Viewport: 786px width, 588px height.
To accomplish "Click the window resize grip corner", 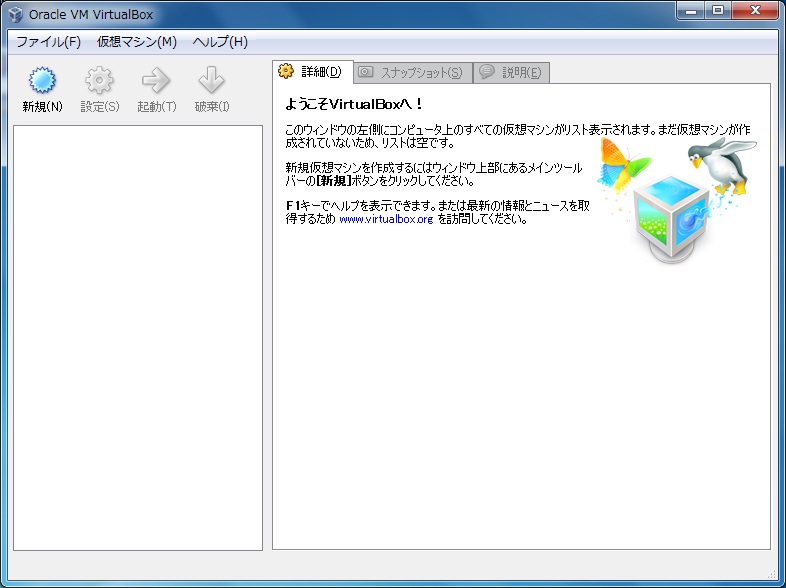I will pyautogui.click(x=771, y=574).
